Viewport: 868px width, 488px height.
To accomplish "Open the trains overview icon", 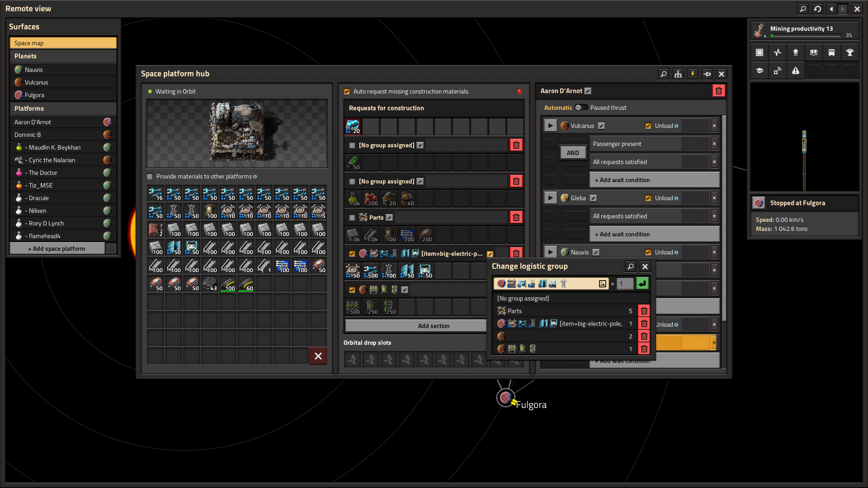I will pos(832,52).
